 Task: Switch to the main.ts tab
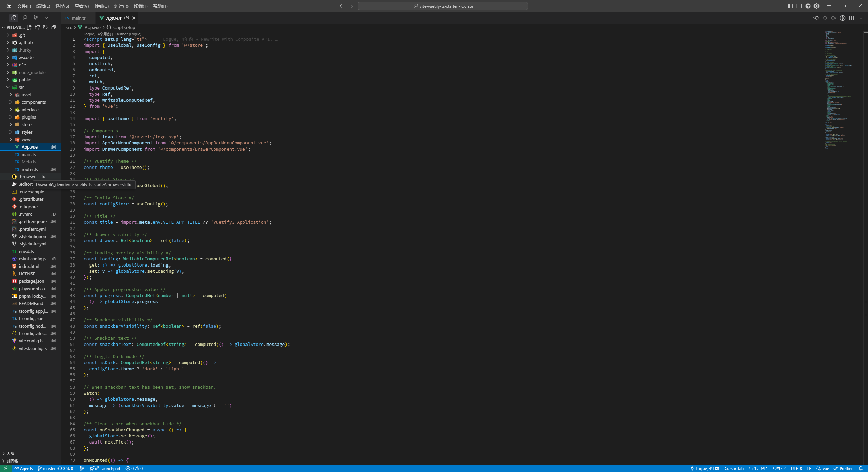[79, 18]
